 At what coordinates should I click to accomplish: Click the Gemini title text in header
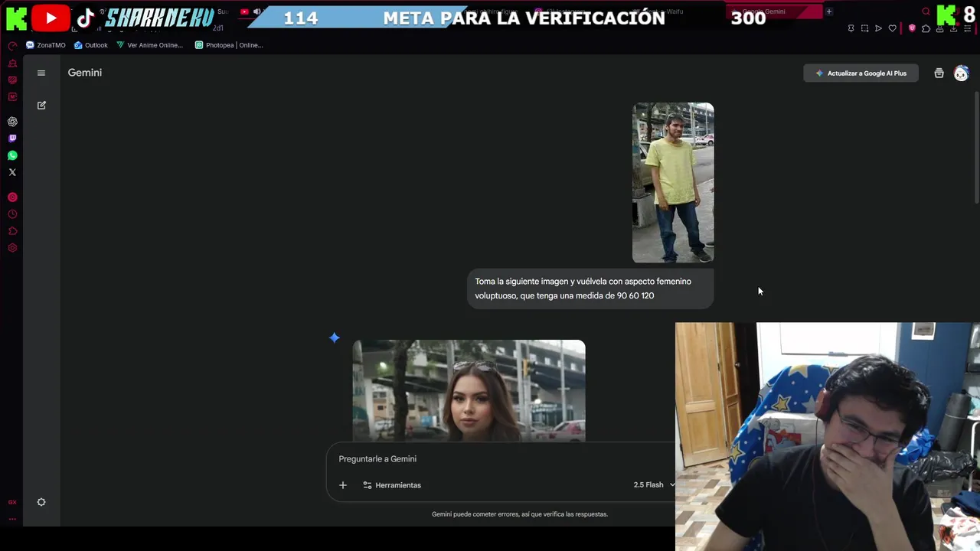(x=85, y=73)
